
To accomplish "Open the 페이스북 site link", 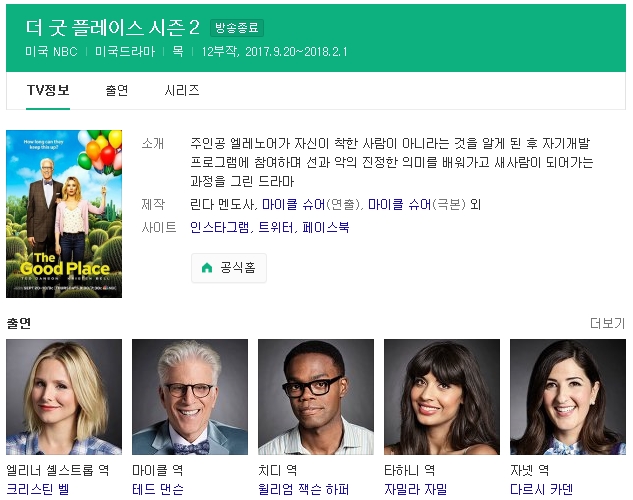I will click(326, 228).
